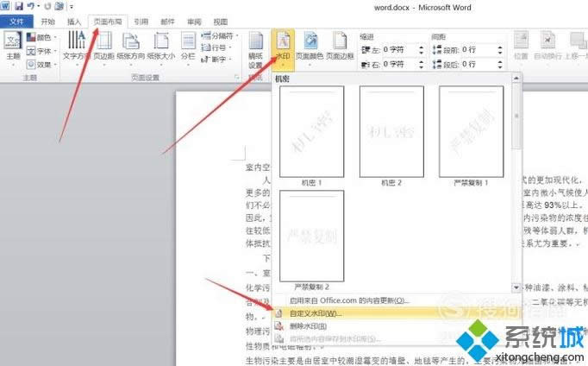Open the 页面设置 dialog launcher
The image size is (588, 366).
(236, 77)
